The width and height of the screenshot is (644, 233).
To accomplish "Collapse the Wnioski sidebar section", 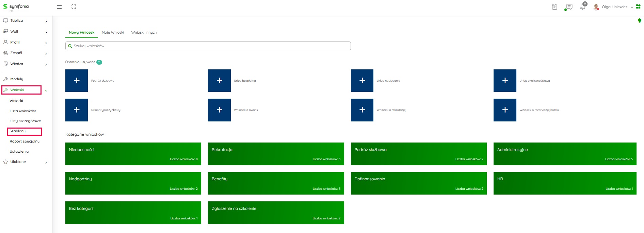I will (46, 90).
